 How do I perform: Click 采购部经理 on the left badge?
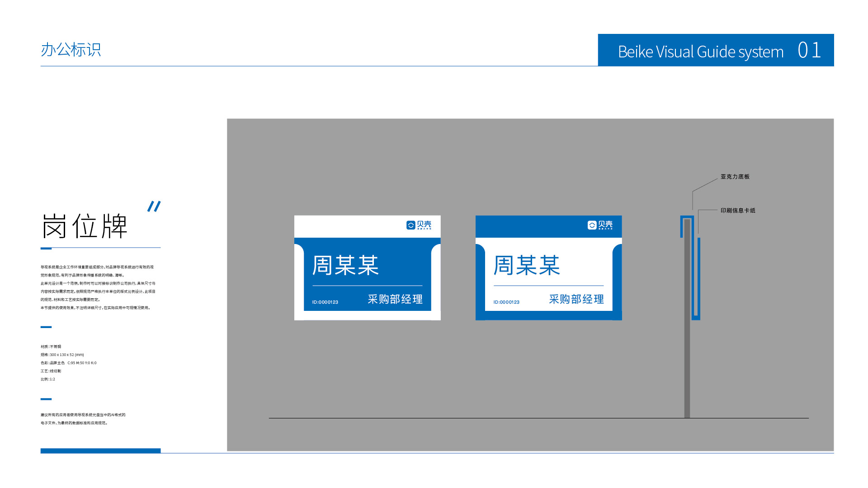click(x=395, y=299)
